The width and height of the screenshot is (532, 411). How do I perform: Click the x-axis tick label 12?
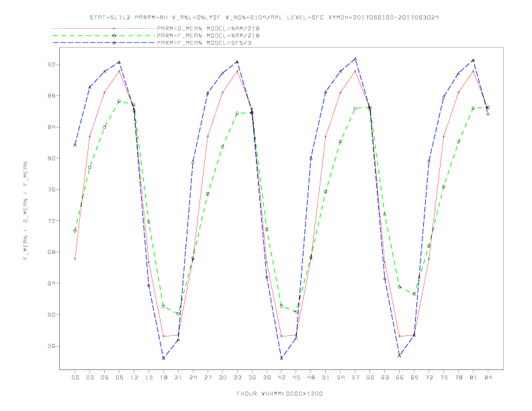tap(134, 377)
